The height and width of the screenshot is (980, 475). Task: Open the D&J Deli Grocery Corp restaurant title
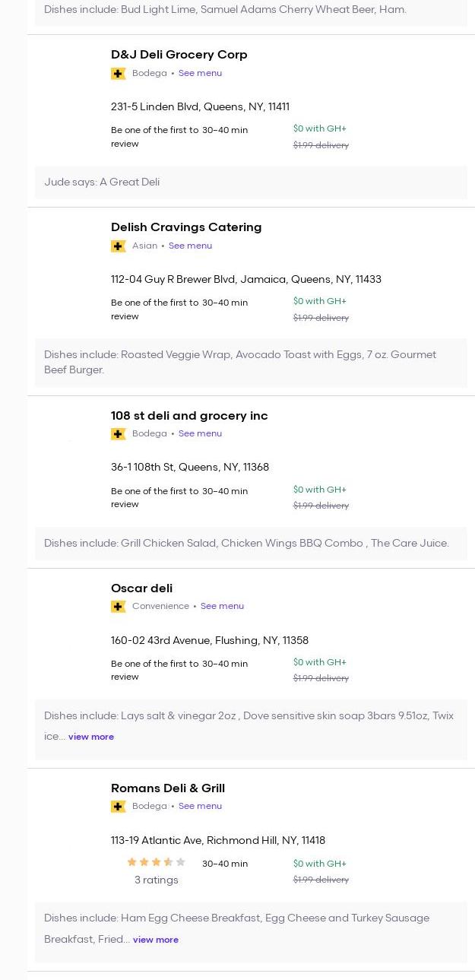(179, 55)
